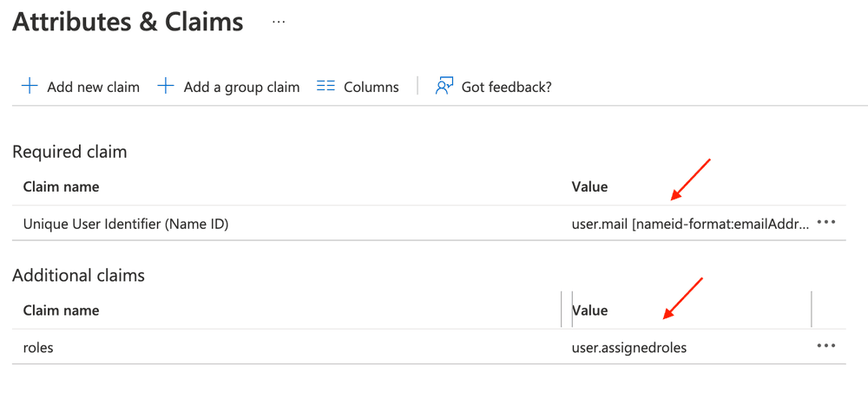Click the column resize handle to the right of the Additional claims Value header
Image resolution: width=868 pixels, height=405 pixels.
812,310
